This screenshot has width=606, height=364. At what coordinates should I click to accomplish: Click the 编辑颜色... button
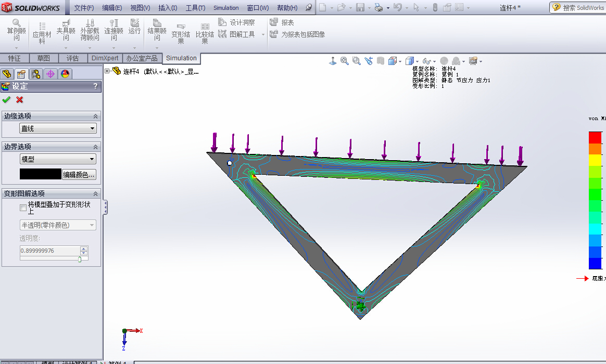tap(79, 175)
